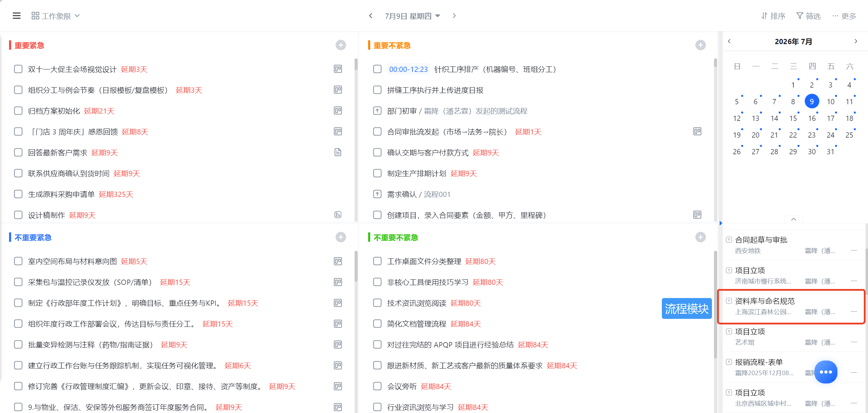Open project icon for 修订完善《行政管理制度汇编》
The width and height of the screenshot is (868, 413).
pos(338,386)
